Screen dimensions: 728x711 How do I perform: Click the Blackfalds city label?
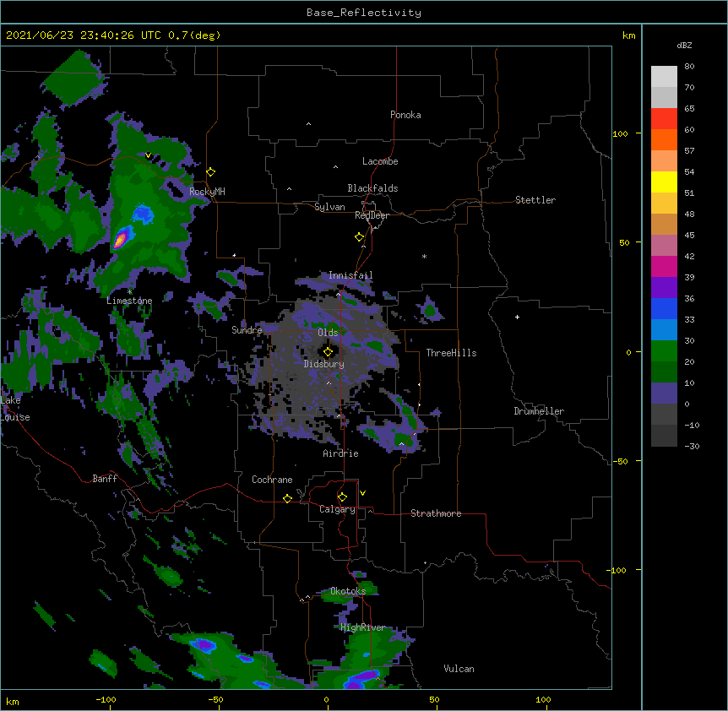372,188
